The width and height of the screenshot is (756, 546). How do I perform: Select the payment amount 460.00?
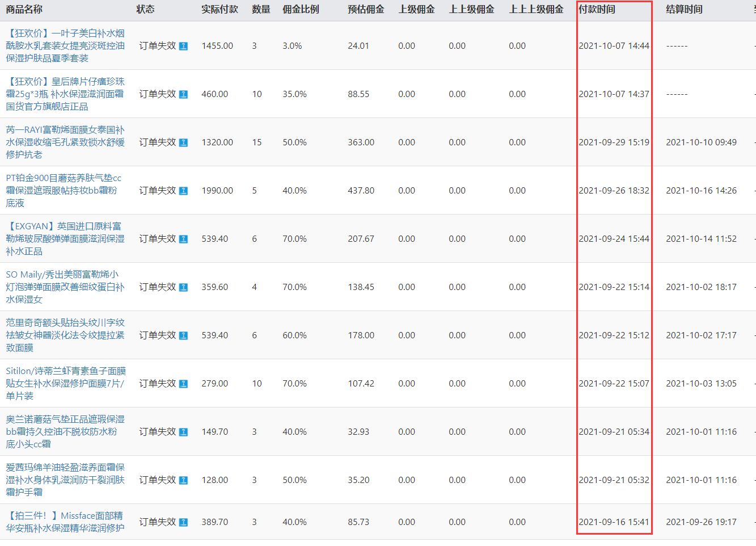click(x=215, y=94)
